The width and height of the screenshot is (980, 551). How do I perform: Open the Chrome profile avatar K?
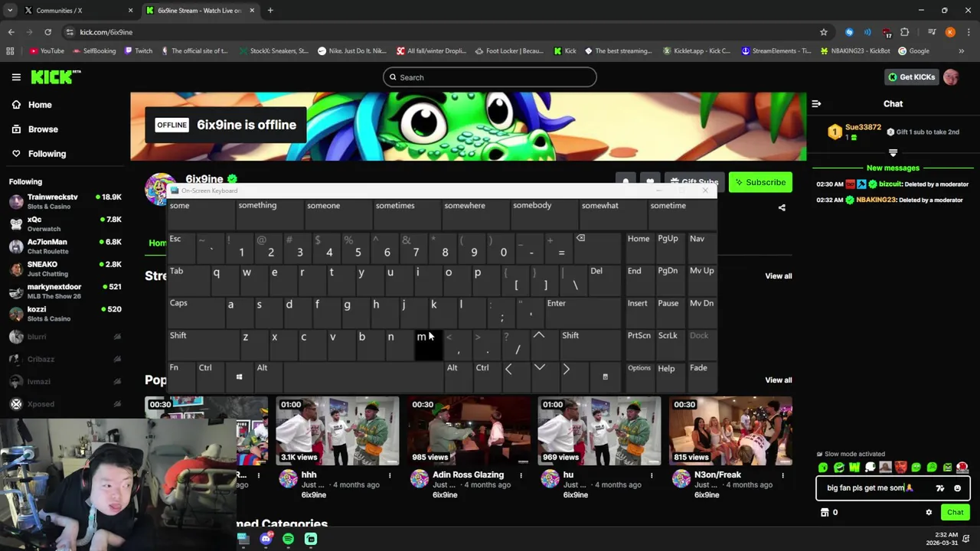950,32
